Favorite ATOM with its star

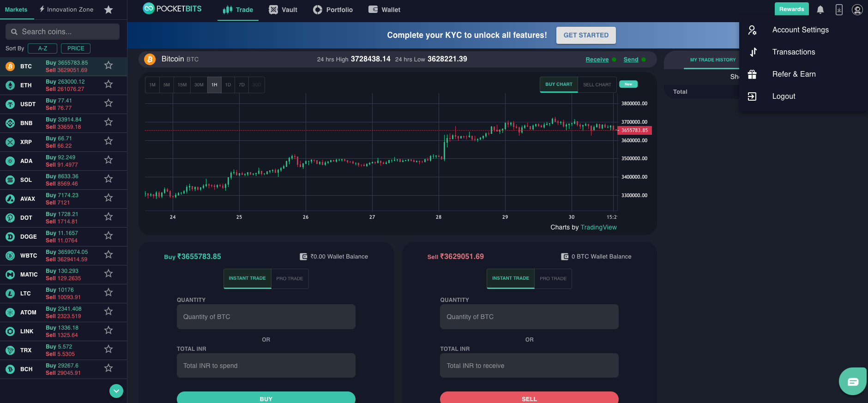108,311
